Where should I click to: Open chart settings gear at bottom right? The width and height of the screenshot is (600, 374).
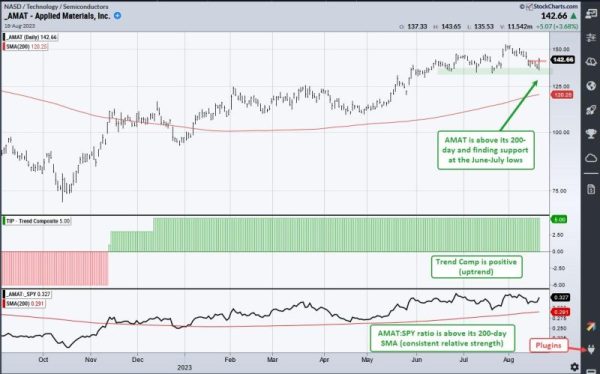pyautogui.click(x=574, y=367)
